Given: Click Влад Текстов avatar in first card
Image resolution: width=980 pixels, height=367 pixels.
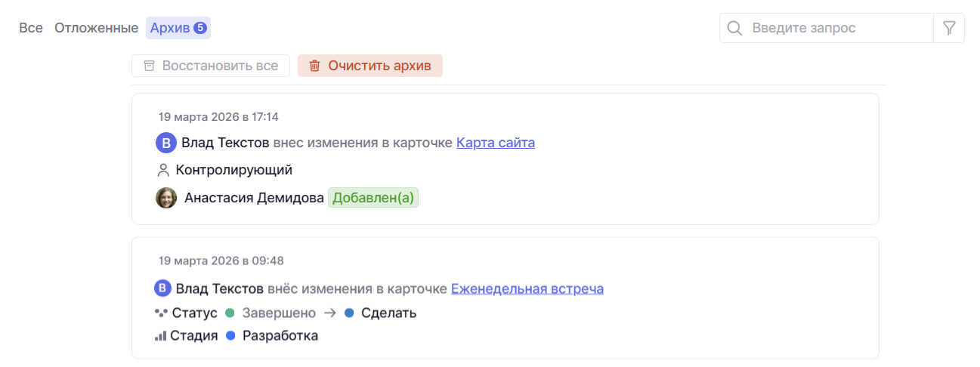Looking at the screenshot, I should point(166,143).
